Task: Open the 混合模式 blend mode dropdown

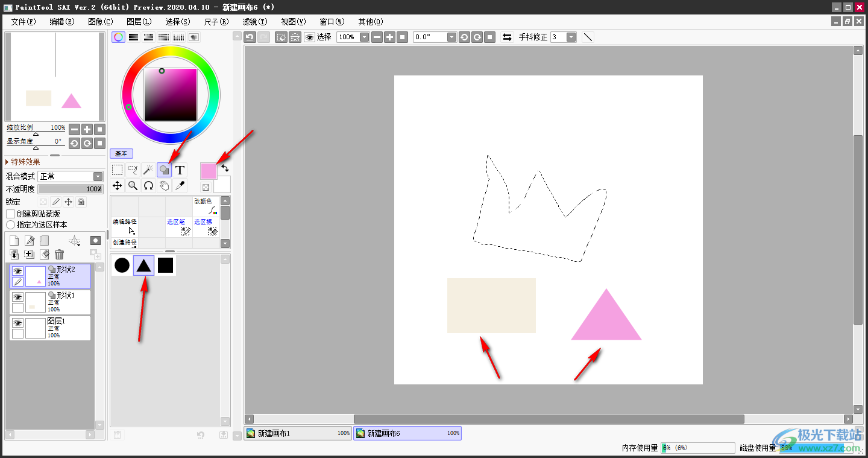Action: (71, 176)
